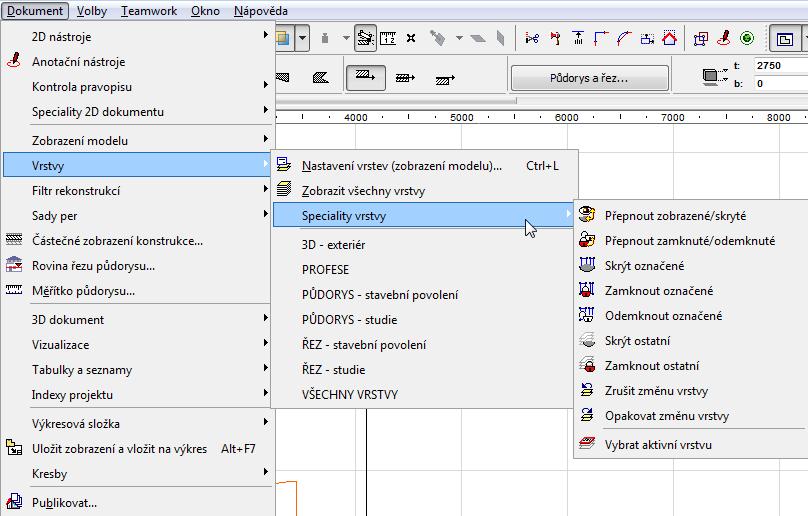Click the Zamknout ostatní icon

click(x=586, y=365)
